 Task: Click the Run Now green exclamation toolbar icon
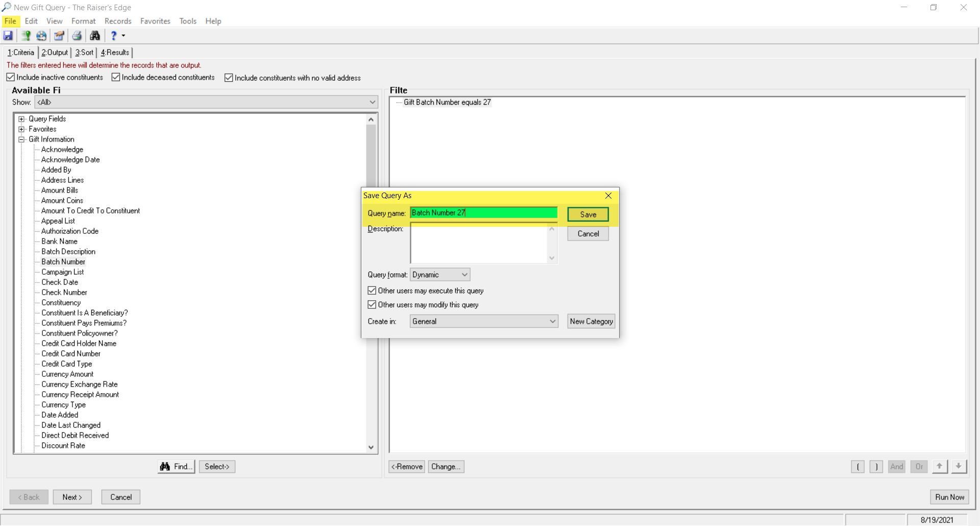click(26, 36)
